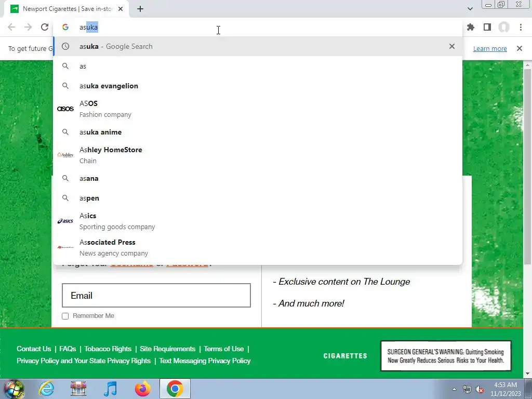Image resolution: width=532 pixels, height=399 pixels.
Task: Check the Remember Me checkbox
Action: [65, 316]
